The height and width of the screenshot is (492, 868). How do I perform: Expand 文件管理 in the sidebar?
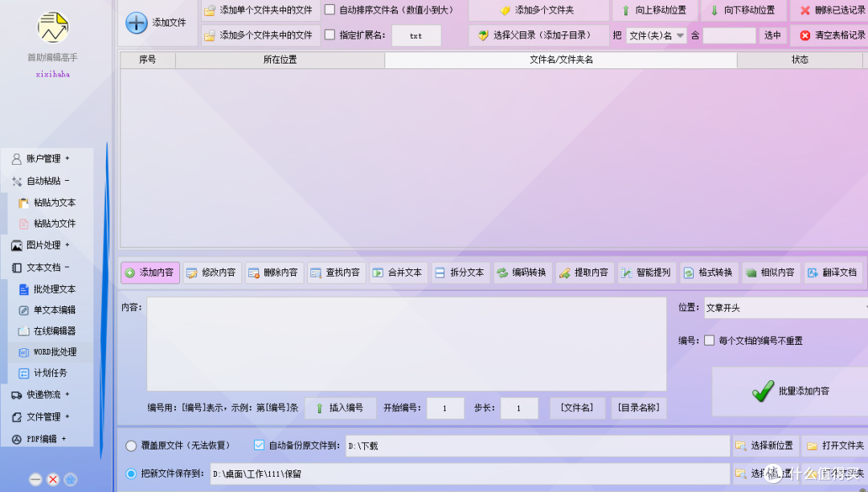click(47, 416)
